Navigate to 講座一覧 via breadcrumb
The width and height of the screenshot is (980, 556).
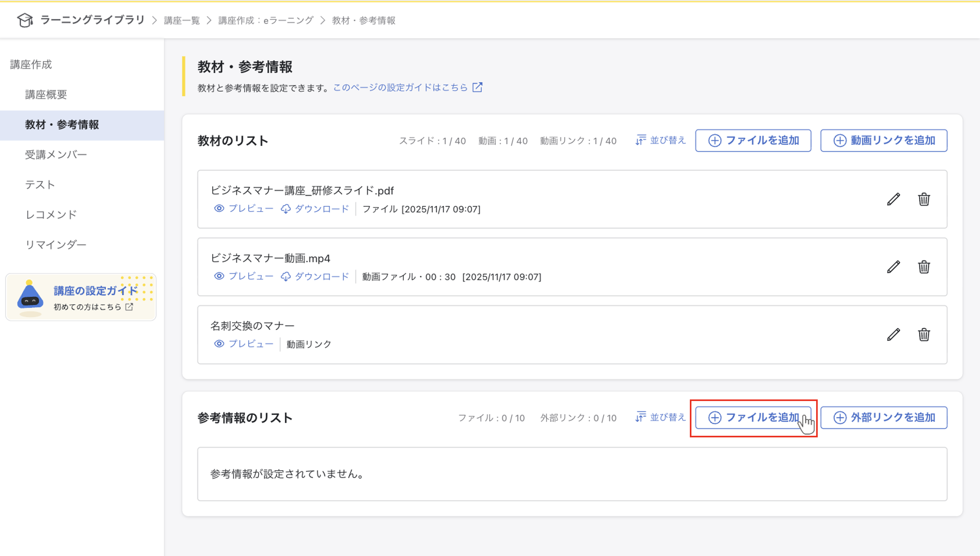(x=181, y=20)
